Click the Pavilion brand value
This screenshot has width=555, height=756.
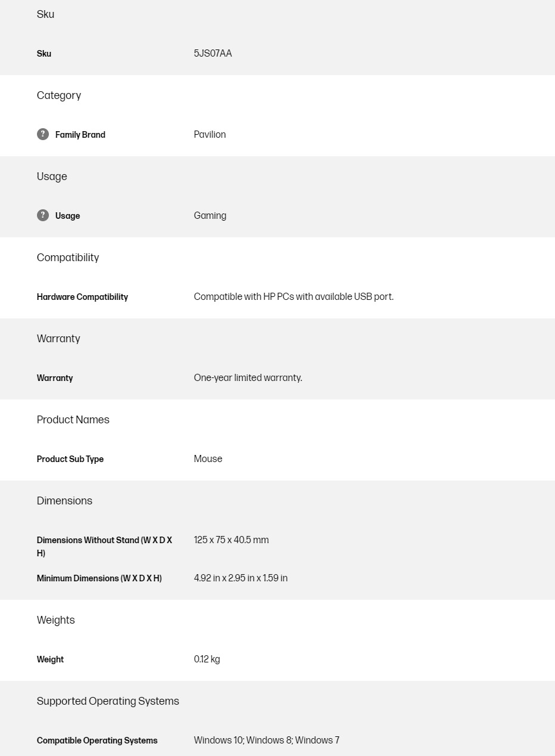coord(210,135)
